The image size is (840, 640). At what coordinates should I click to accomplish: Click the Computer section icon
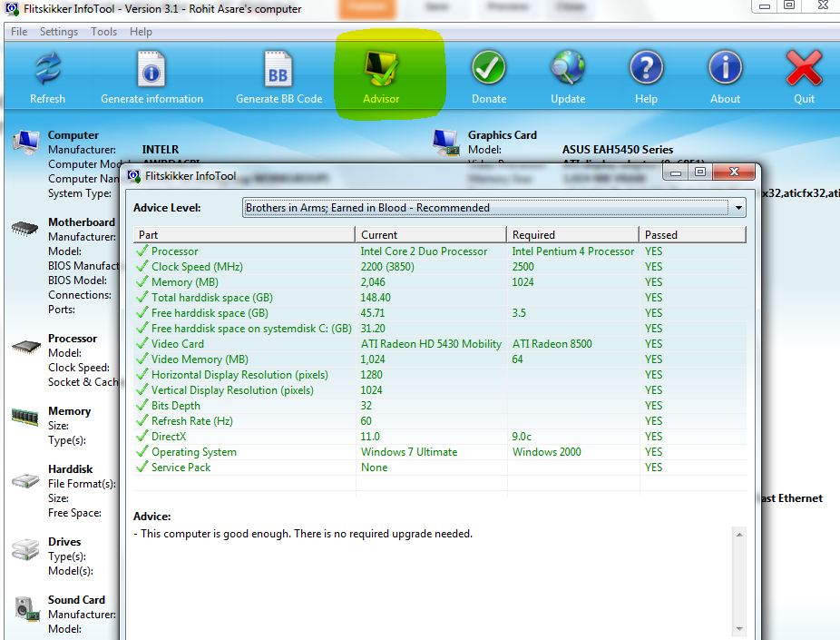[25, 142]
